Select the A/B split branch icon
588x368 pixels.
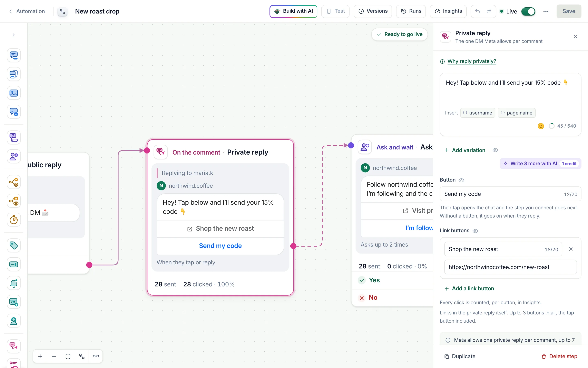pos(14,201)
